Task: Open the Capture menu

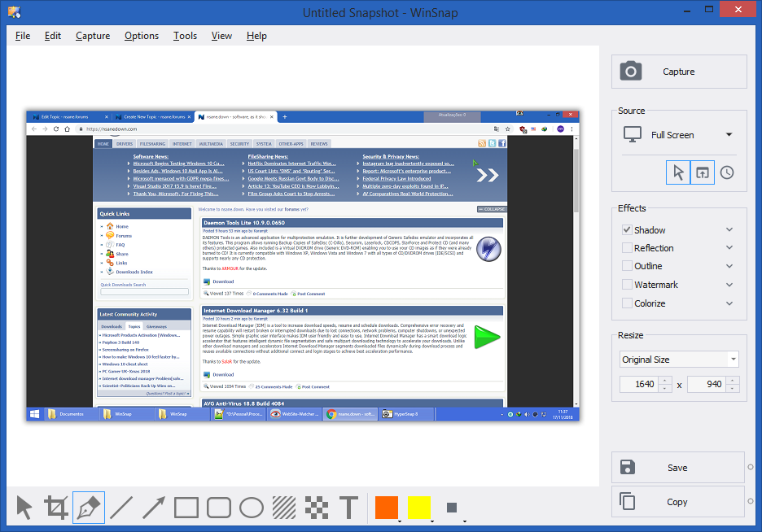Action: 93,36
